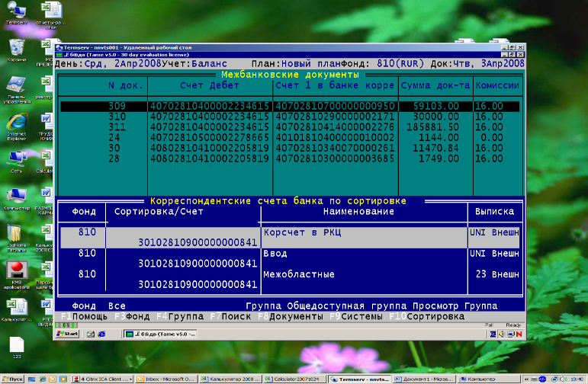Switch to Калькулятор 2008 taskbar button
Viewport: 588px width, 384px height.
(x=230, y=379)
